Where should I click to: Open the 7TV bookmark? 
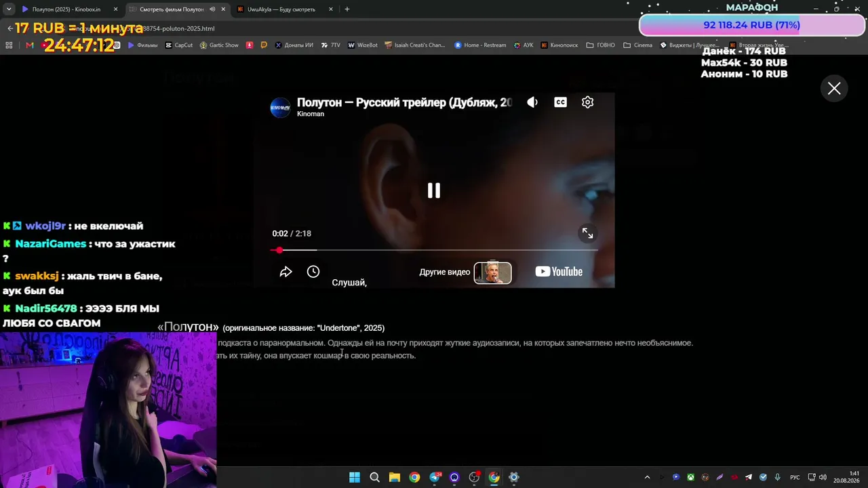331,45
